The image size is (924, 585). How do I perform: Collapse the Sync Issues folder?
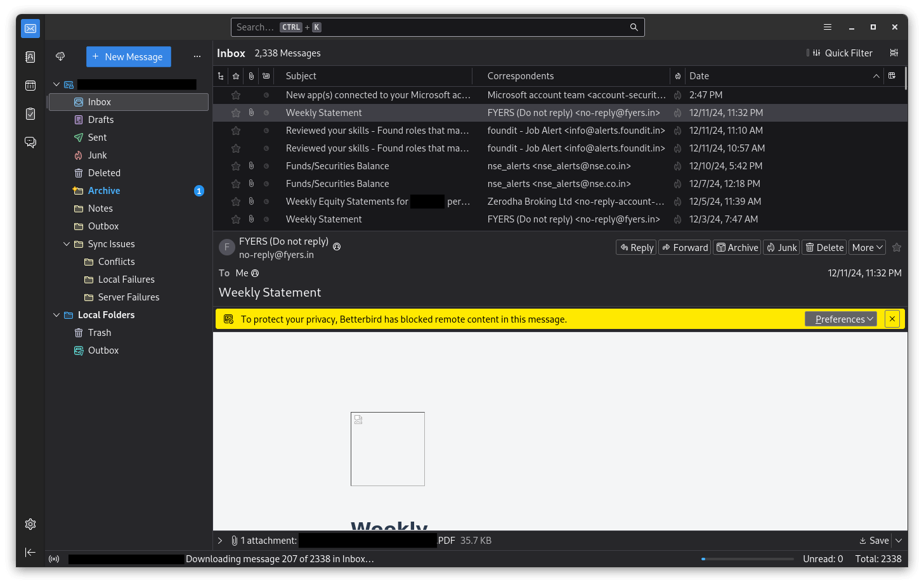[x=66, y=243]
